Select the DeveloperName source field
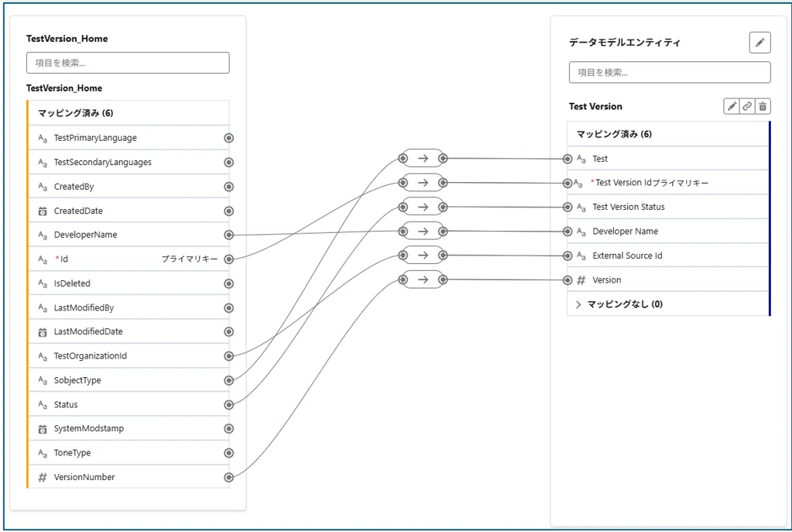Image resolution: width=792 pixels, height=532 pixels. (x=129, y=235)
